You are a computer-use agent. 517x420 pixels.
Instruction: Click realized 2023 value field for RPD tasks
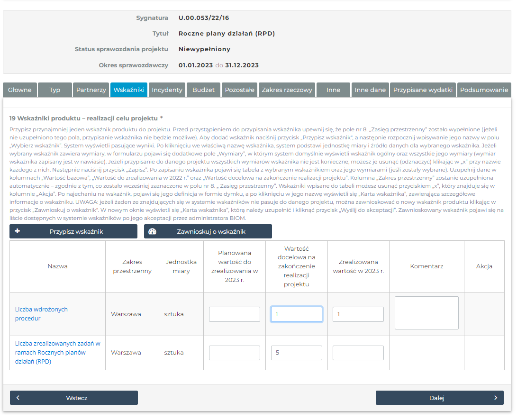pyautogui.click(x=358, y=353)
